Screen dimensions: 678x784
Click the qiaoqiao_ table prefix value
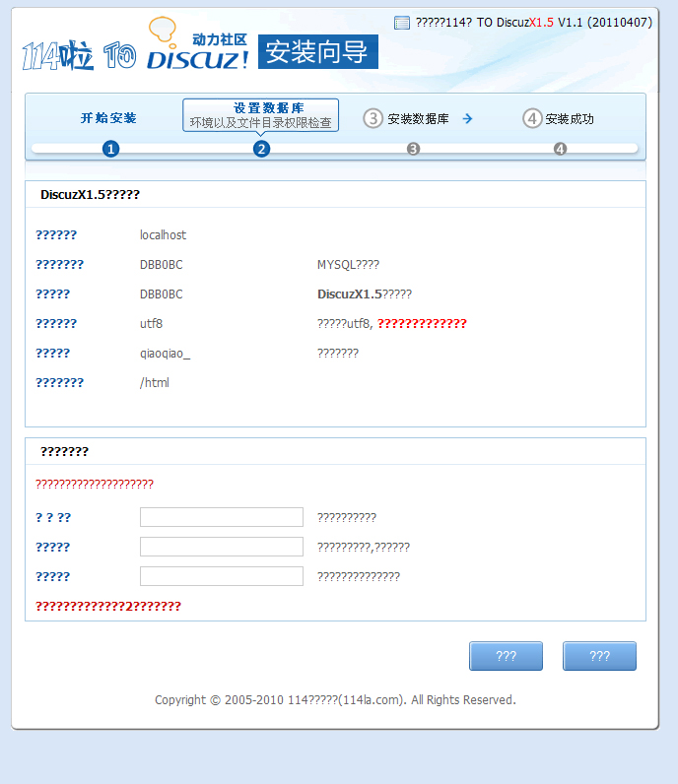(166, 354)
